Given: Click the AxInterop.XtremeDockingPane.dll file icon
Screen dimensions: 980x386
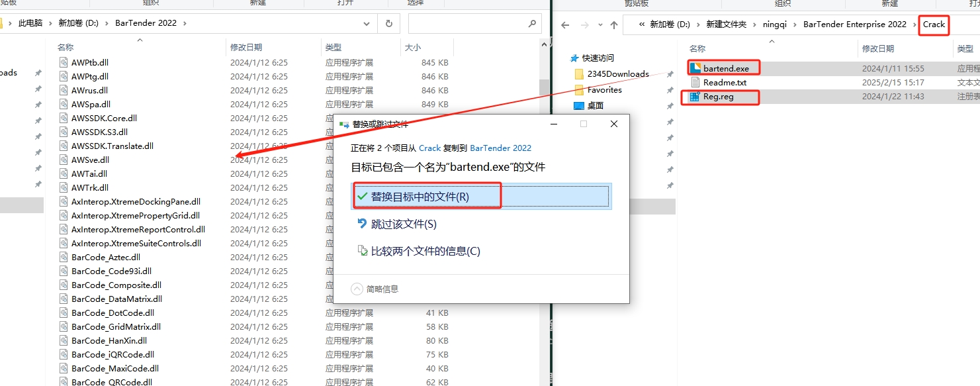Looking at the screenshot, I should pyautogui.click(x=64, y=201).
